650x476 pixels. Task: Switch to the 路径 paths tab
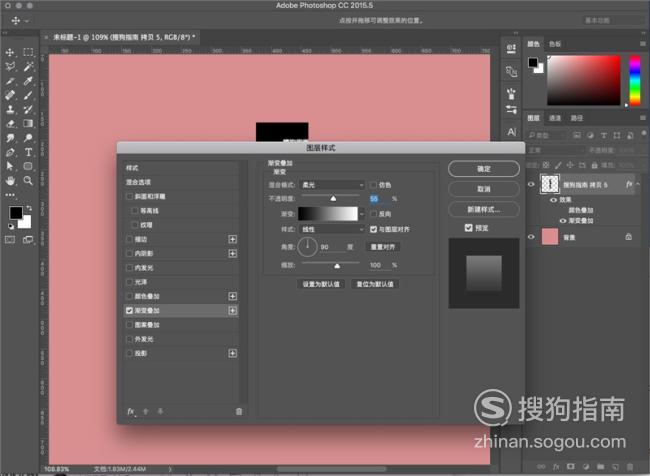tap(577, 118)
